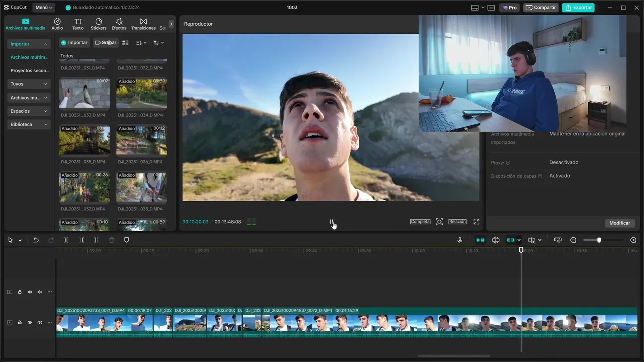Lock the main video track
The image size is (644, 362).
[20, 322]
